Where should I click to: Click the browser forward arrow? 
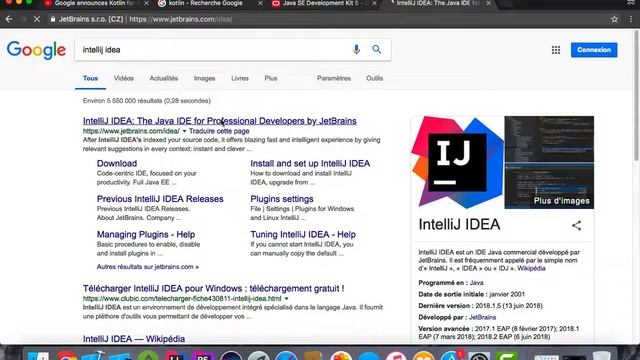click(23, 19)
